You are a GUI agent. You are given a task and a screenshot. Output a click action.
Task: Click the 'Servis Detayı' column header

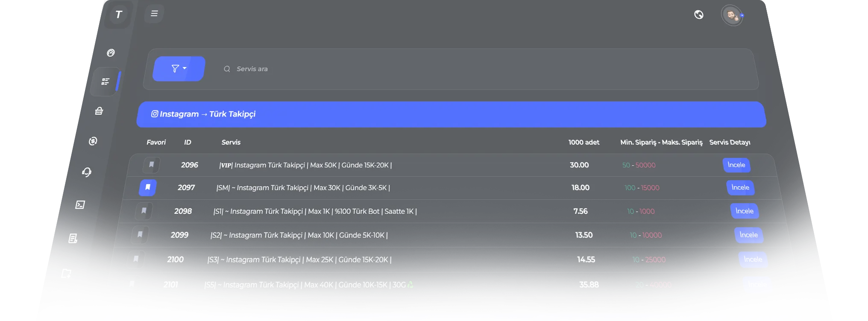[730, 143]
